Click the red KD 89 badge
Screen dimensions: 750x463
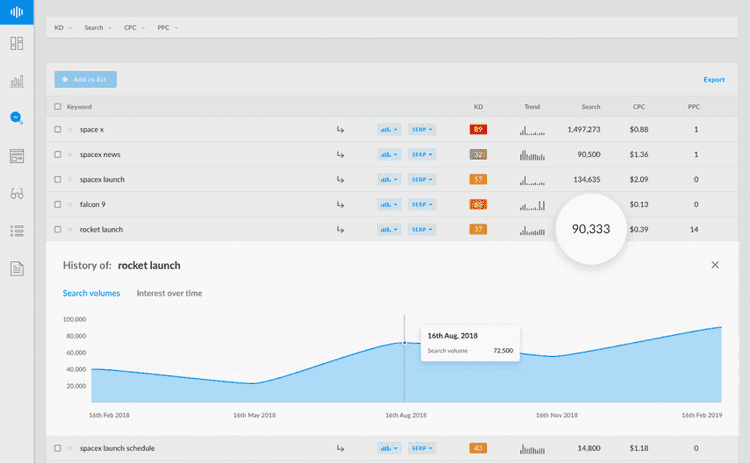click(x=478, y=129)
